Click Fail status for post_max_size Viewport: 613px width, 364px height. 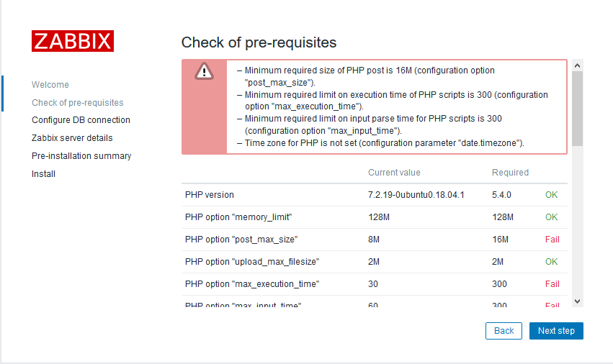click(552, 240)
